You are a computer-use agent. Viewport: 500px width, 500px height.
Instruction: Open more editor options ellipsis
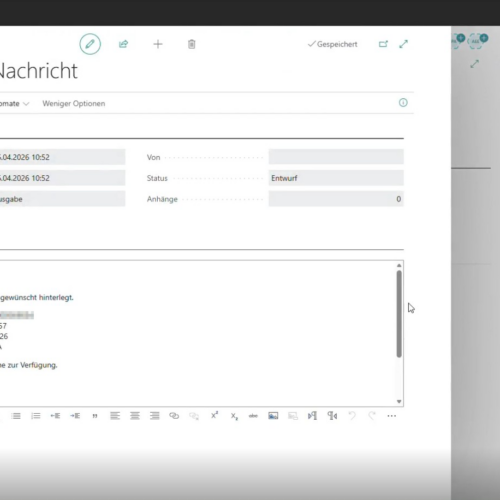[x=392, y=416]
